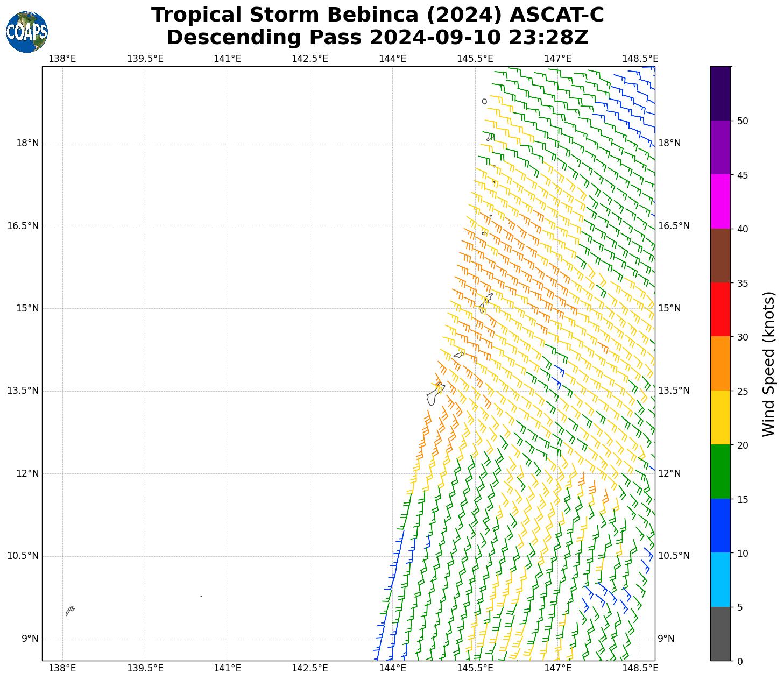Click the Tropical Storm Bebinca title text
Screen dimensions: 784x680
click(x=377, y=15)
